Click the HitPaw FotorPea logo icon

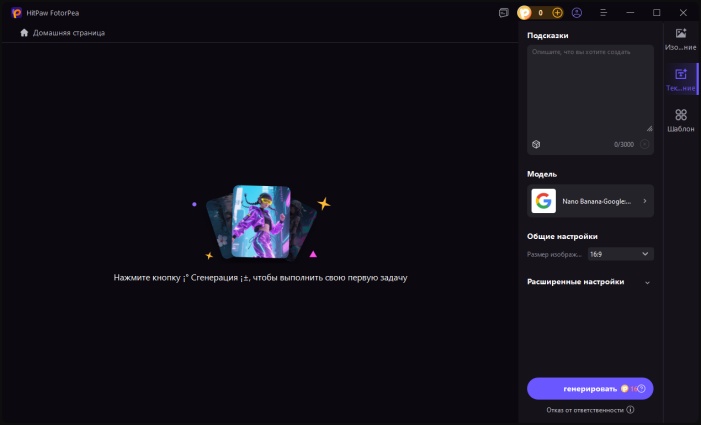[16, 12]
